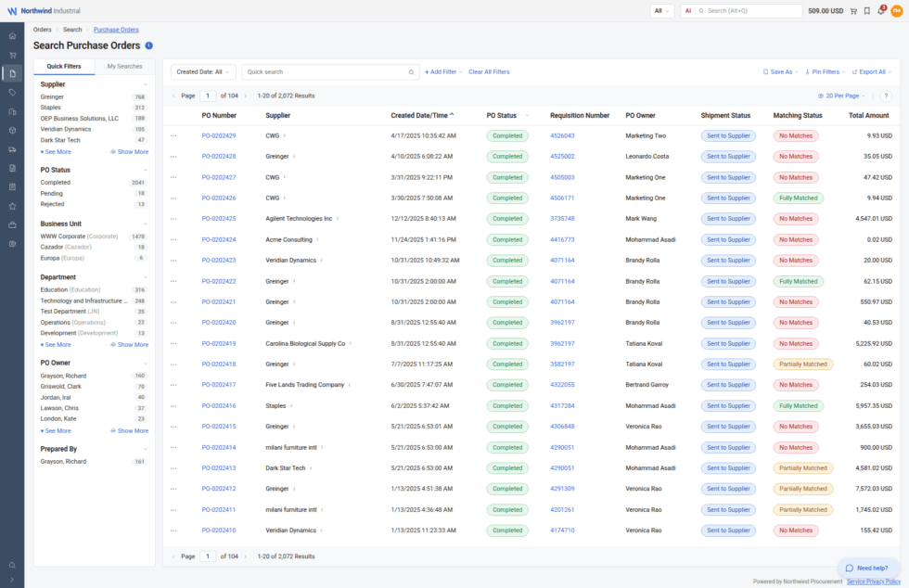
Task: Select the Orders document icon in sidebar
Action: click(x=12, y=73)
